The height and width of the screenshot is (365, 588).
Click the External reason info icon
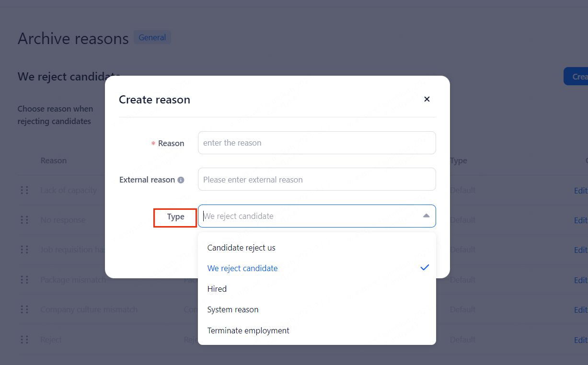point(181,180)
